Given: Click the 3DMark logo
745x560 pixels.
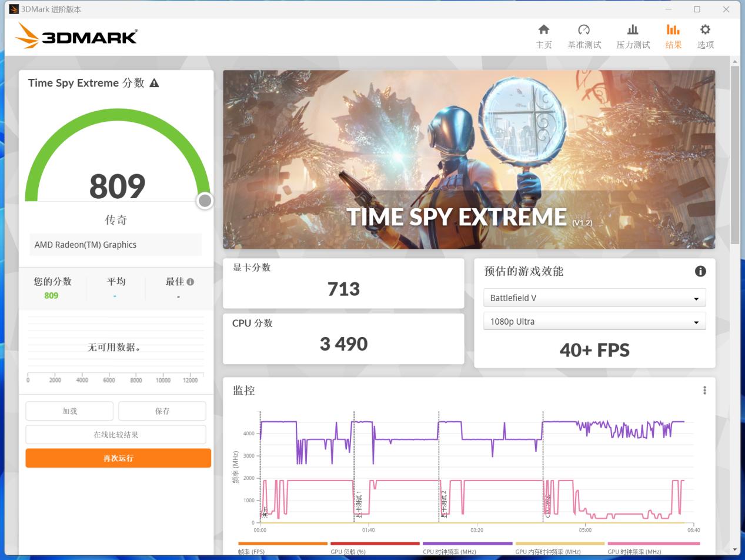Looking at the screenshot, I should pos(76,36).
